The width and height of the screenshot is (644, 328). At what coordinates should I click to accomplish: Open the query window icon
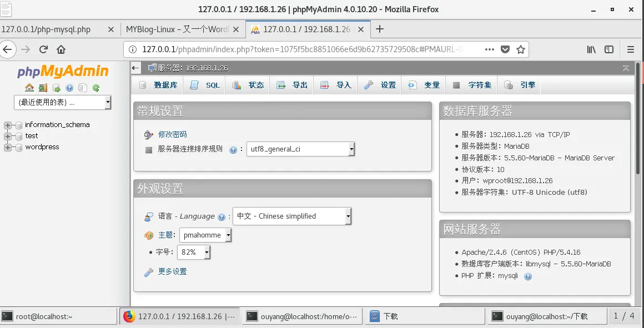(56, 88)
